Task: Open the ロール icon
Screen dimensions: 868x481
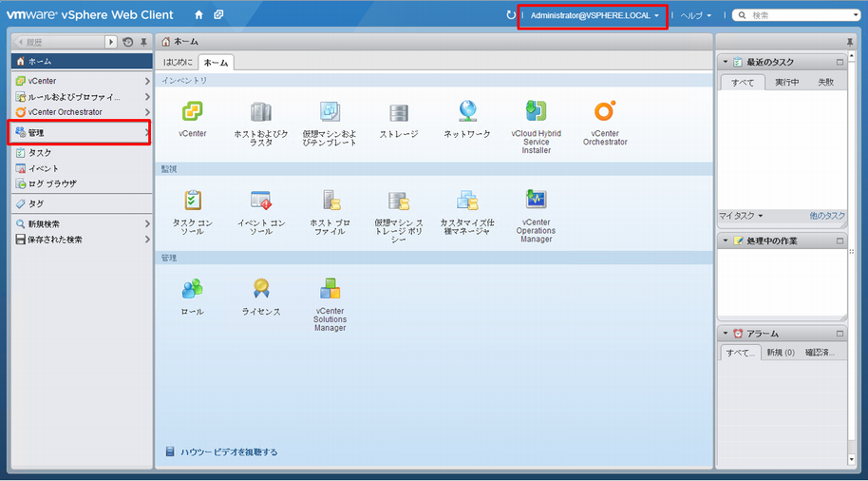Action: coord(193,289)
